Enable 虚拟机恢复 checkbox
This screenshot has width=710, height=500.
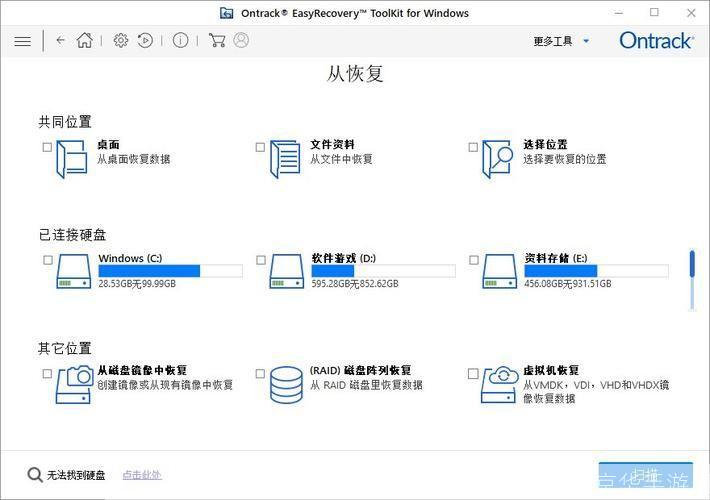pyautogui.click(x=473, y=374)
